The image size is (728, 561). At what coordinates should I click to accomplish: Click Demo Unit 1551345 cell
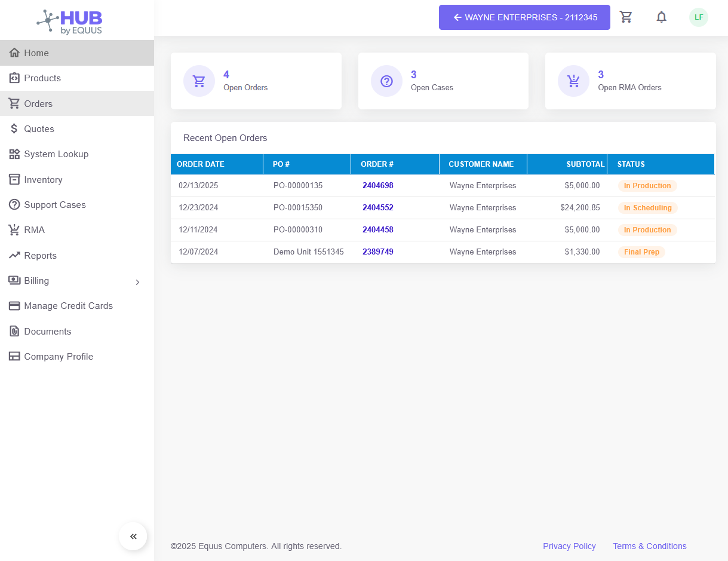(309, 252)
